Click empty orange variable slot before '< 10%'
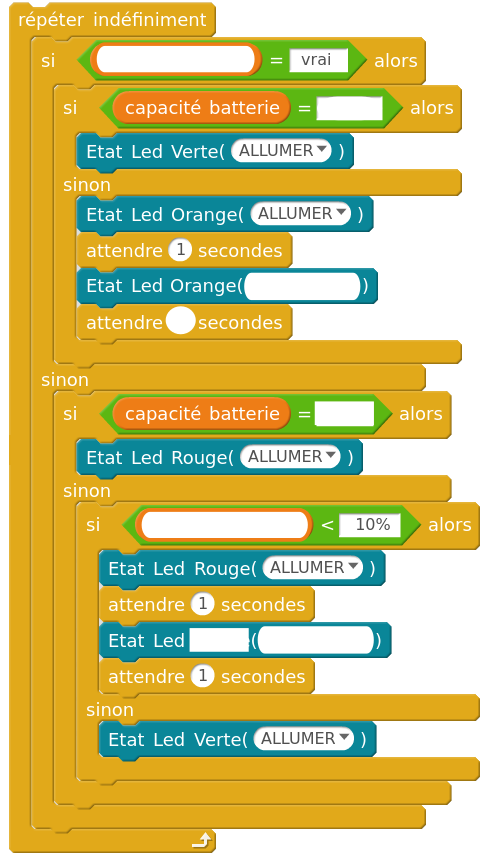The image size is (484, 857). tap(224, 525)
